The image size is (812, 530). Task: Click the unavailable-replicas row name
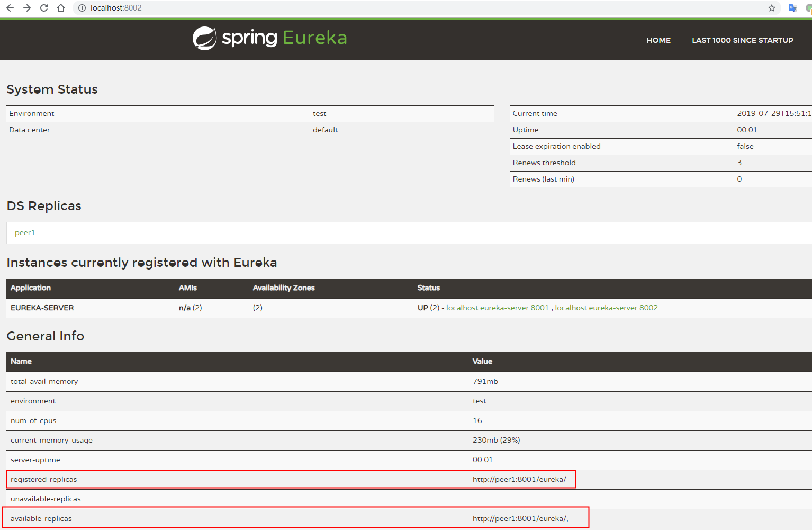pyautogui.click(x=46, y=499)
